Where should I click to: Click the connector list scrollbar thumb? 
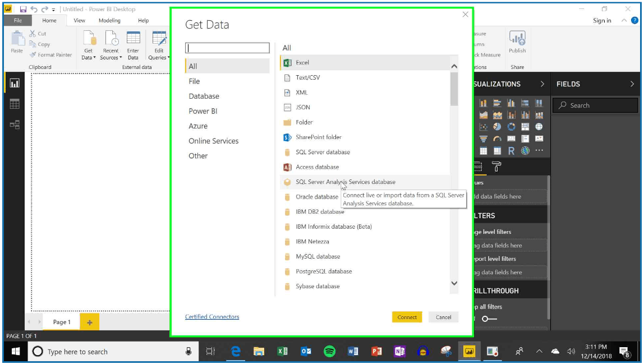tap(454, 89)
